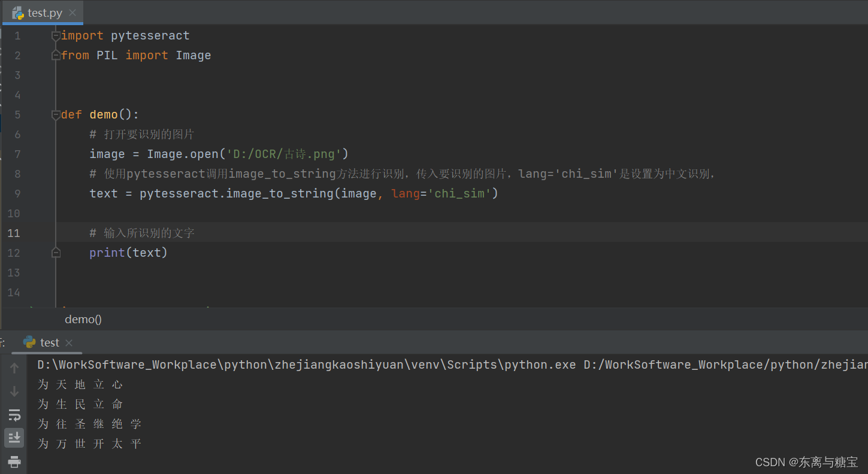Toggle scroll to end in the run console

[14, 437]
